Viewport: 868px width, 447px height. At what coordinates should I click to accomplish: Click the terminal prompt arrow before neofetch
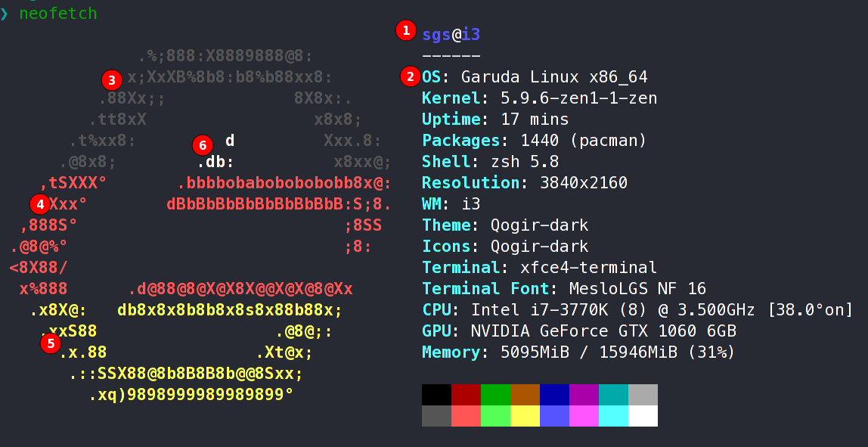pyautogui.click(x=5, y=14)
